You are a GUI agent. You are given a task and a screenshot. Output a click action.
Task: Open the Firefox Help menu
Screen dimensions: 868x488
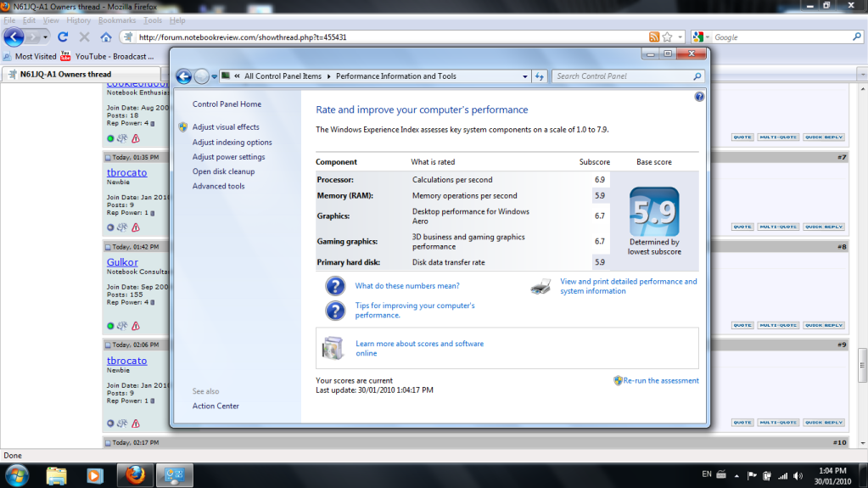click(177, 20)
